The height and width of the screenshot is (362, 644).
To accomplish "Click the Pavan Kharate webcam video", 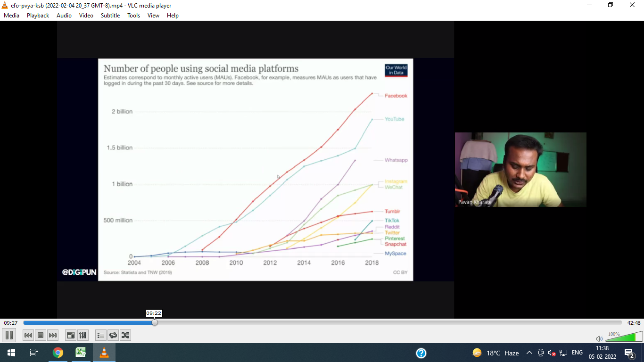I will point(520,170).
